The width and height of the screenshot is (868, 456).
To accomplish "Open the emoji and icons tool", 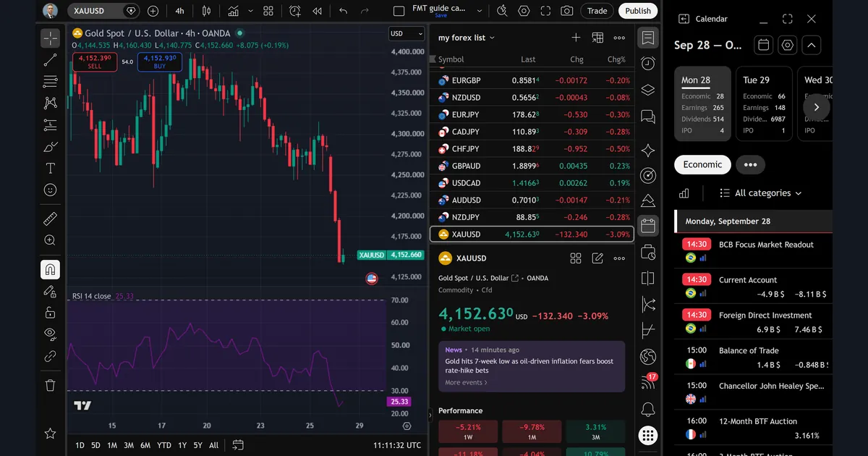I will pos(50,190).
